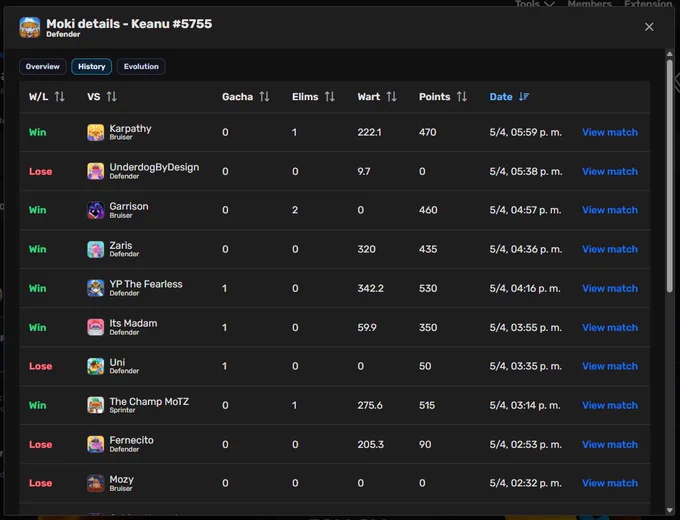The height and width of the screenshot is (520, 680).
Task: Click Mozy opponent avatar
Action: [95, 483]
